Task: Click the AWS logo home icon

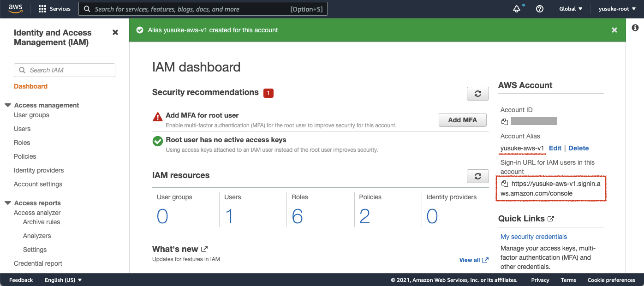Action: [16, 9]
